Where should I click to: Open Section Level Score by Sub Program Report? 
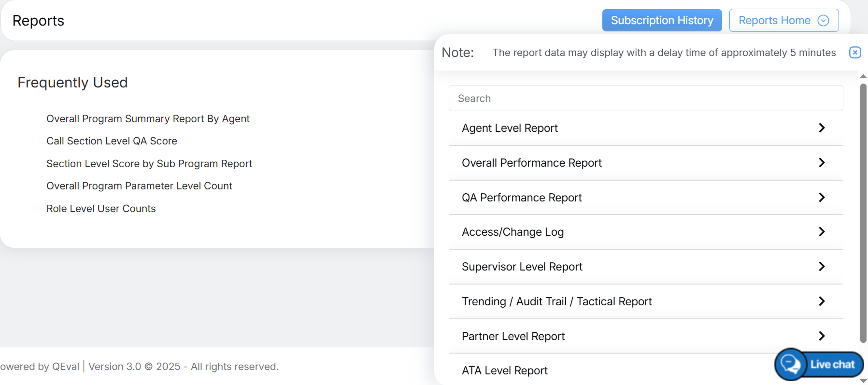(149, 164)
